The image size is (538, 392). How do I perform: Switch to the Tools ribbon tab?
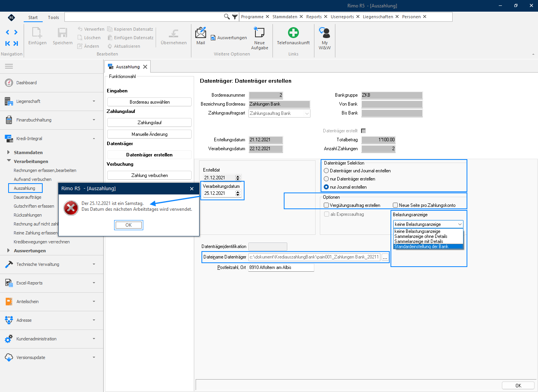coord(53,17)
